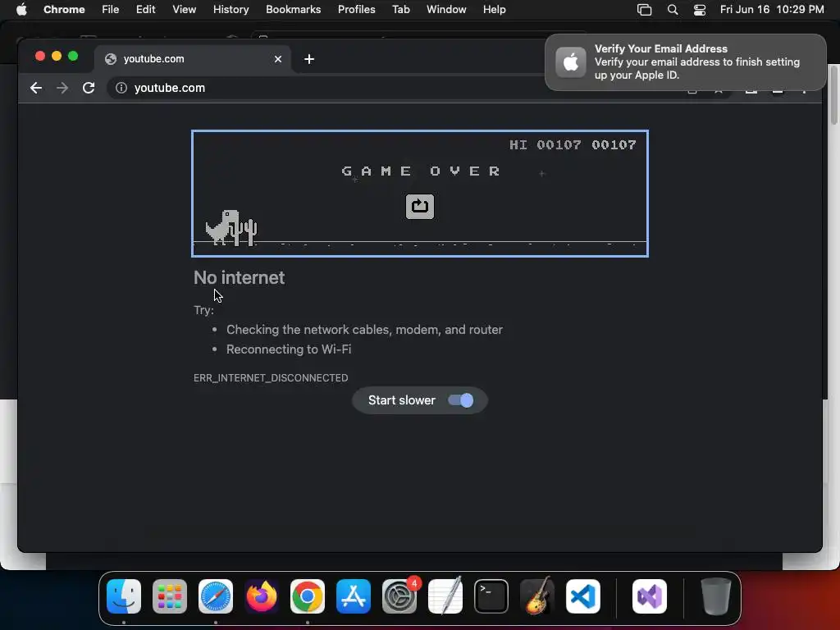Open the App Store from the Dock
The width and height of the screenshot is (840, 630).
[354, 596]
